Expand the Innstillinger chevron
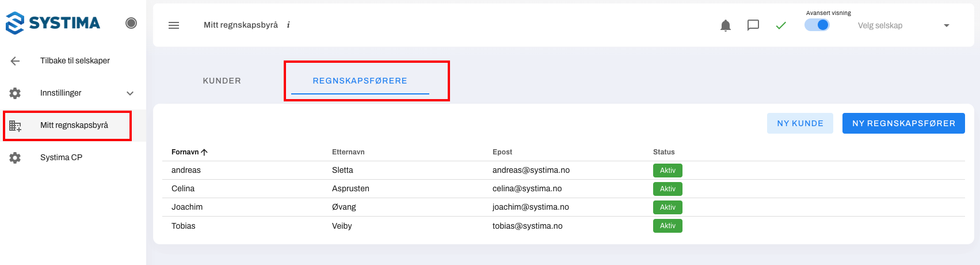The image size is (980, 265). coord(130,93)
